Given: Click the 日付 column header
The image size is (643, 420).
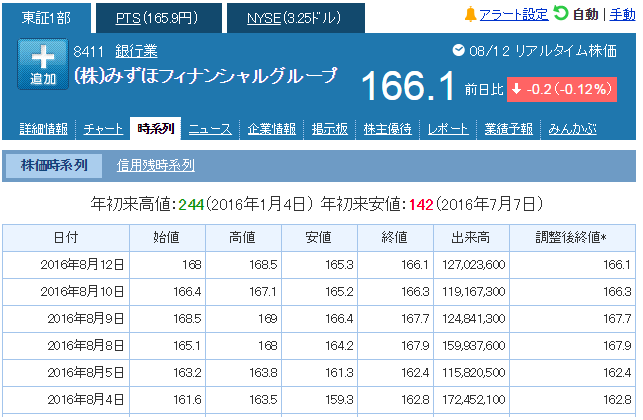Looking at the screenshot, I should tap(66, 237).
